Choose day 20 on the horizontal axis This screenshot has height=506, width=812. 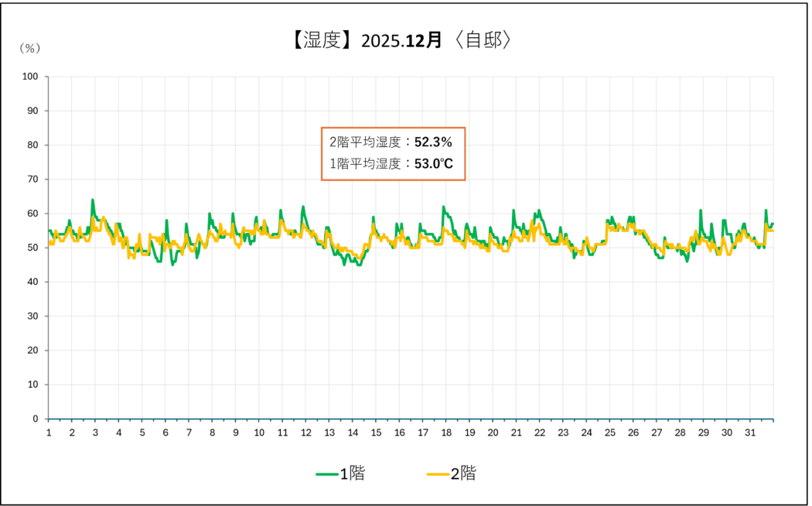point(493,432)
